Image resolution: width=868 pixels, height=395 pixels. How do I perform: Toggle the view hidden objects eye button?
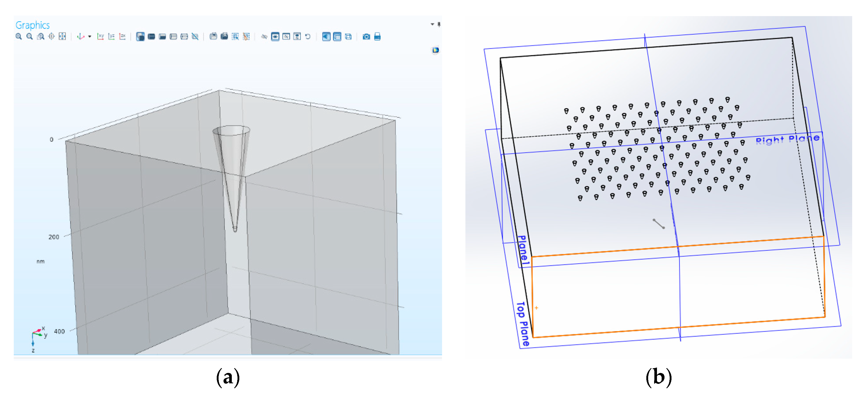coord(275,36)
